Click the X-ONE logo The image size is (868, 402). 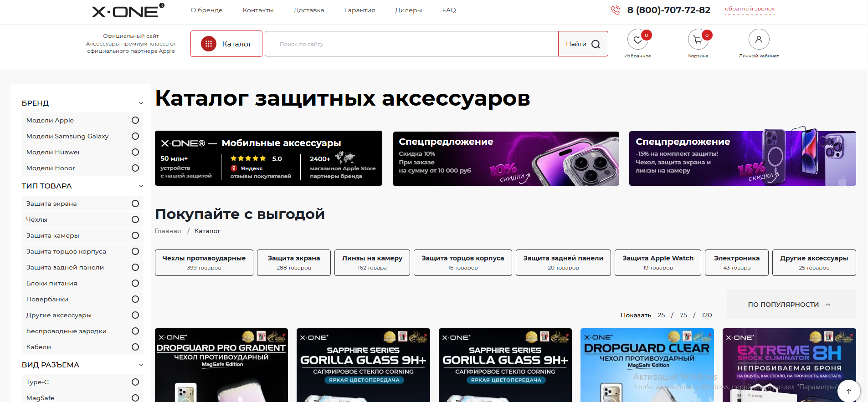point(128,10)
